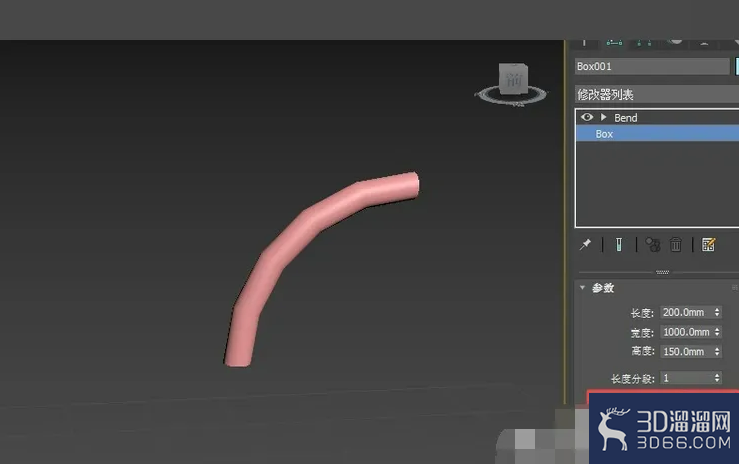
Task: Click Make Unique icon
Action: 653,244
